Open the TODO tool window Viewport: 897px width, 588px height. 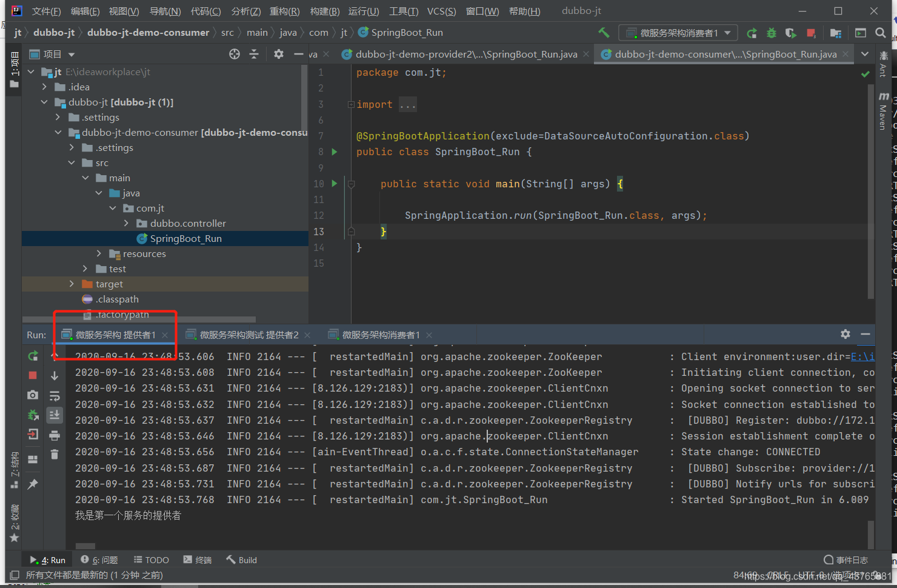152,560
